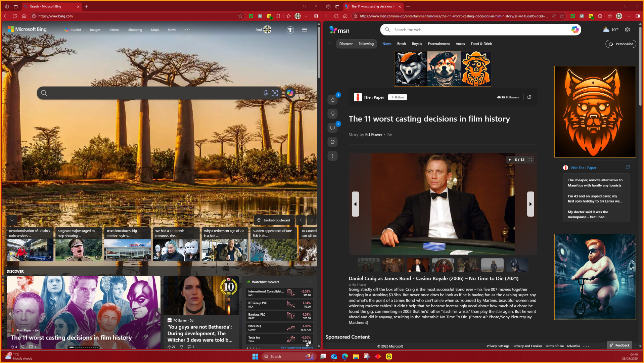Open Watchlist movers options menu
The width and height of the screenshot is (644, 363).
310,282
